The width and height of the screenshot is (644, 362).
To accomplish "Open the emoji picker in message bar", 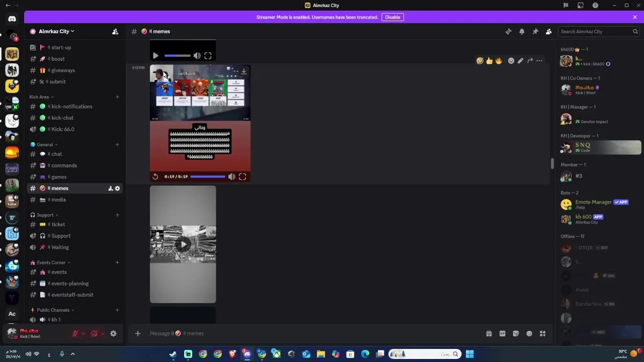I will (529, 333).
